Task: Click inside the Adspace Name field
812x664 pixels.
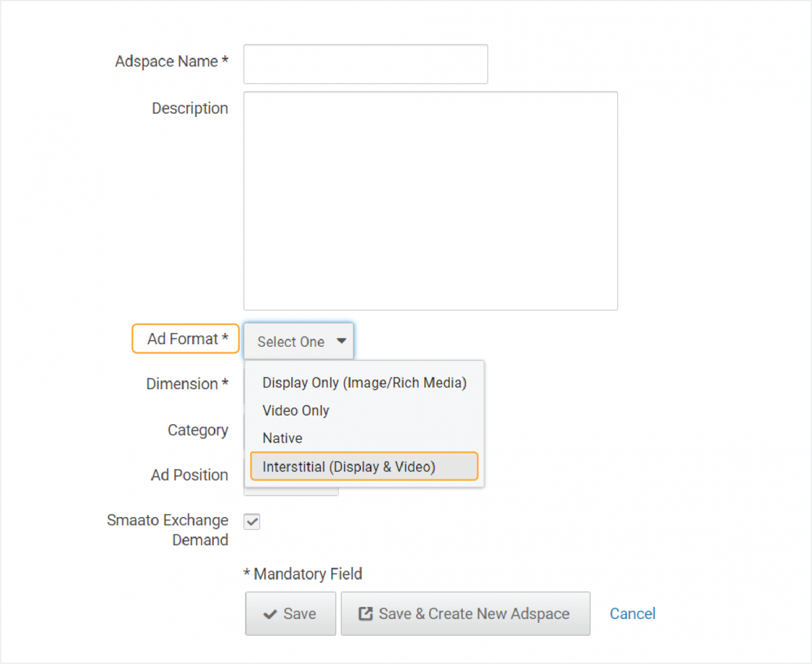Action: [x=365, y=64]
